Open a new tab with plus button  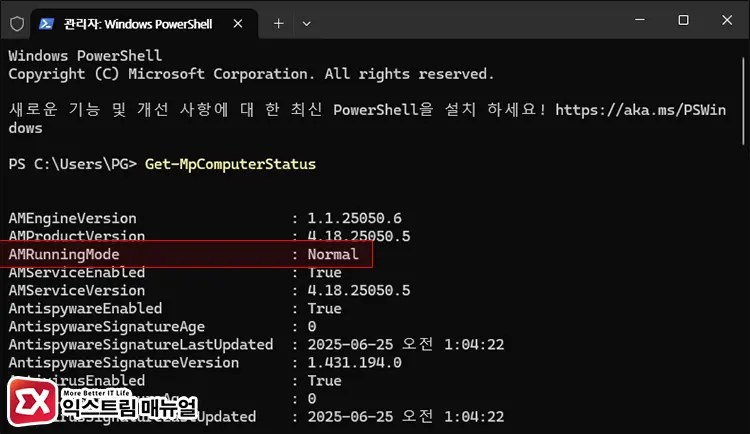pos(278,23)
